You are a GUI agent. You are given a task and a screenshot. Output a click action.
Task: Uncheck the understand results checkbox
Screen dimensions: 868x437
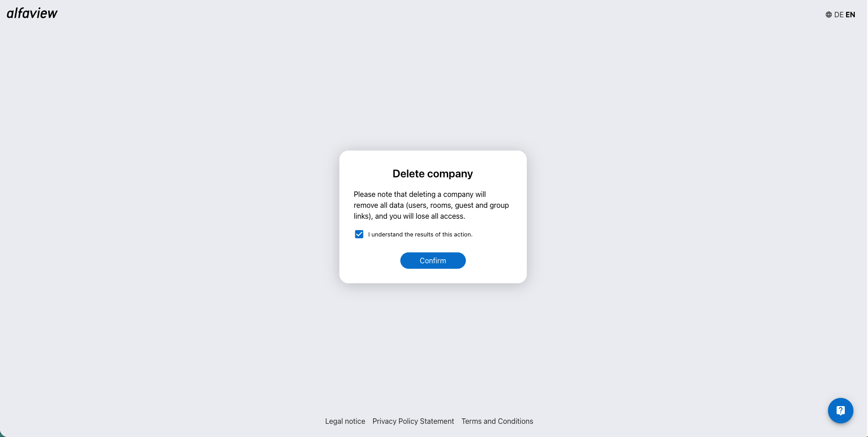[x=359, y=234]
